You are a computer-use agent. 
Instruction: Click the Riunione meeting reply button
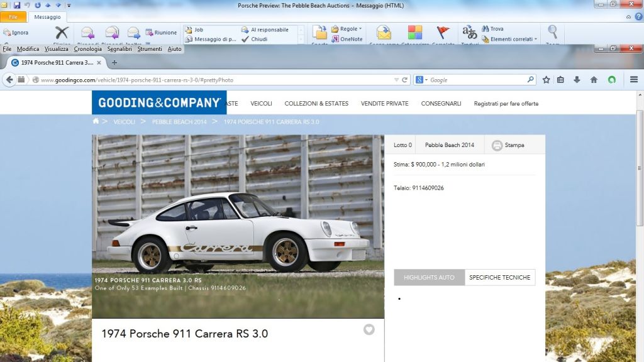coord(161,33)
